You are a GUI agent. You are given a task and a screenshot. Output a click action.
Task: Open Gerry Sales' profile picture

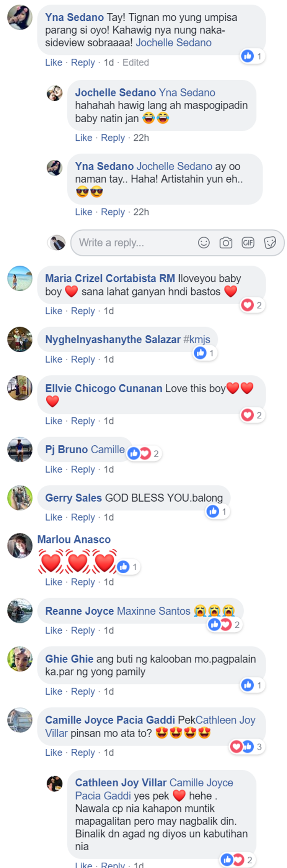pos(20,498)
